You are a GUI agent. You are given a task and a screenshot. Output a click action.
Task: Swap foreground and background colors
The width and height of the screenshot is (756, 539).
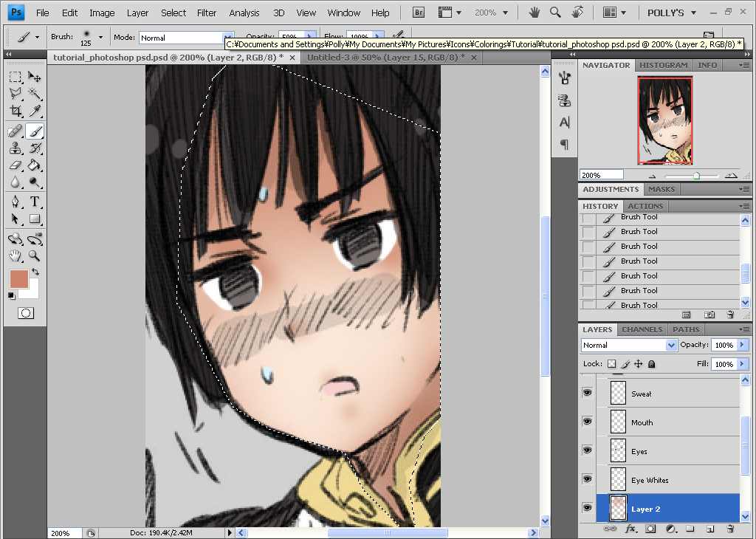[35, 272]
